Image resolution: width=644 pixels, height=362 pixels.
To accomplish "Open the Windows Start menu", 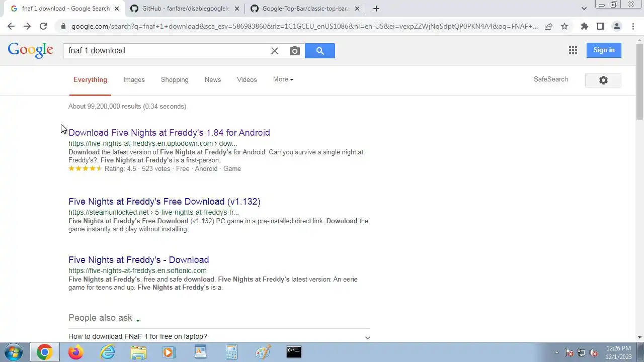I will [13, 352].
